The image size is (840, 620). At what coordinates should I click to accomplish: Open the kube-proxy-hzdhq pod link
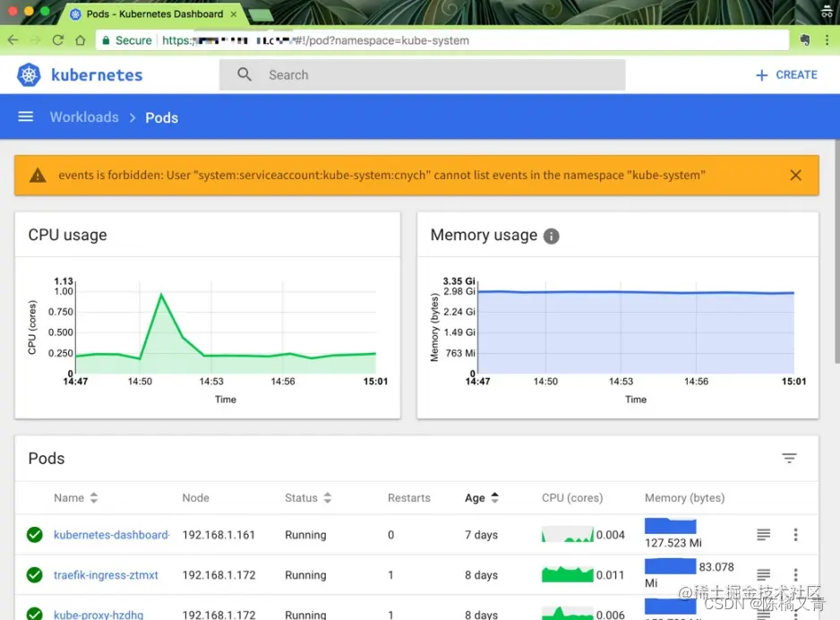tap(99, 615)
